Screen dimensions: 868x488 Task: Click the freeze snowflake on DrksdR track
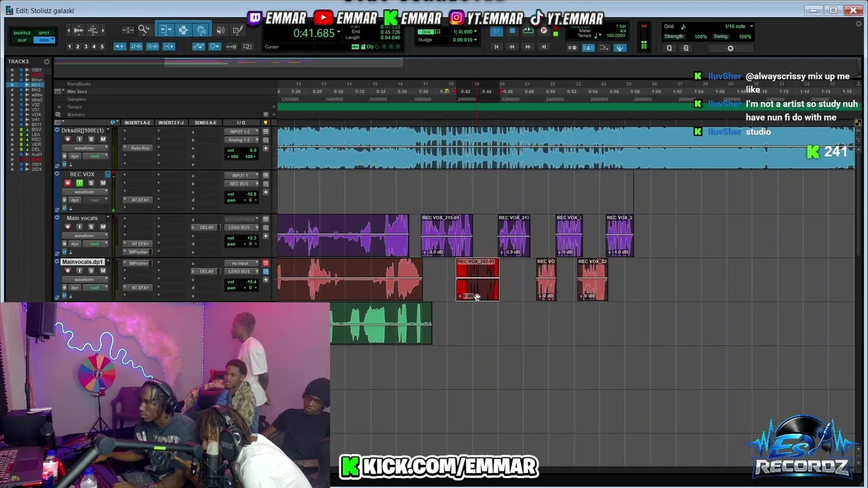tap(64, 156)
